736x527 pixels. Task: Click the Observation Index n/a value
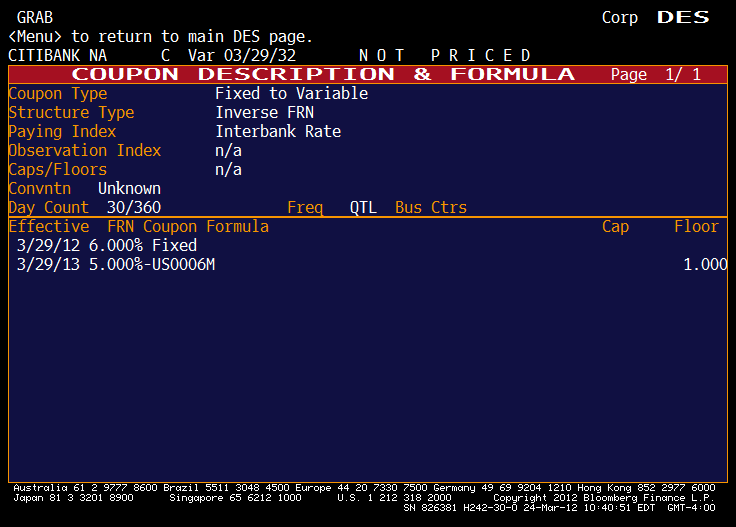[228, 151]
